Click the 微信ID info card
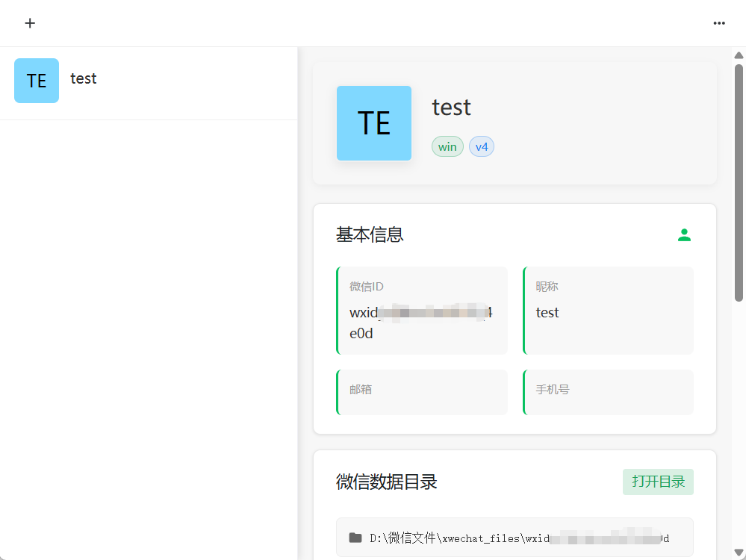Viewport: 746px width, 560px height. point(423,310)
